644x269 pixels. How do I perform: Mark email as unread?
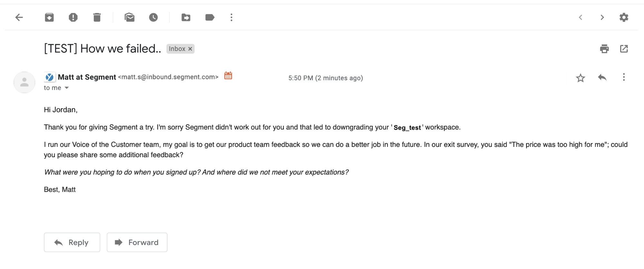point(130,17)
